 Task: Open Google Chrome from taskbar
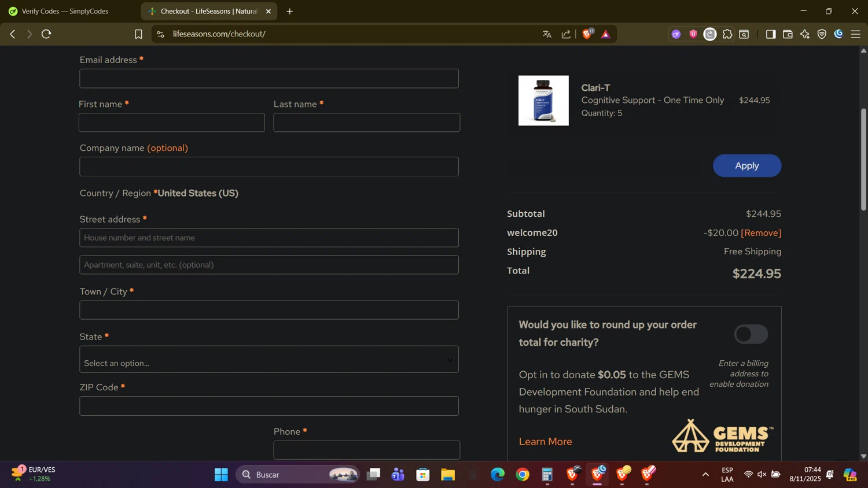click(523, 475)
